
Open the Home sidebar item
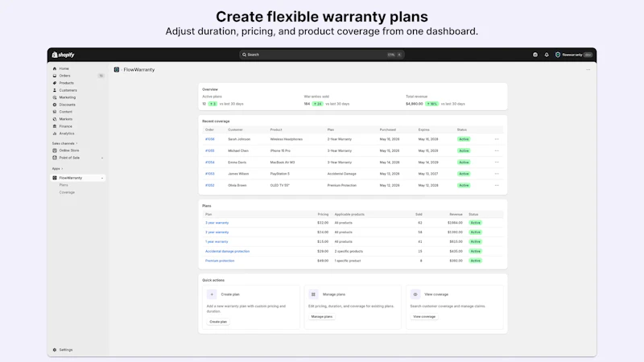coord(64,68)
